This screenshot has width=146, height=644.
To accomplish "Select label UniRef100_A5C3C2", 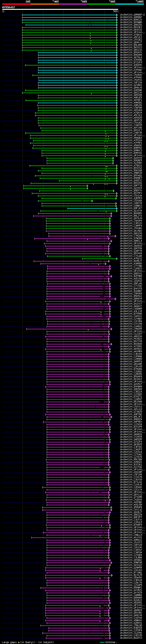I will click(131, 37).
